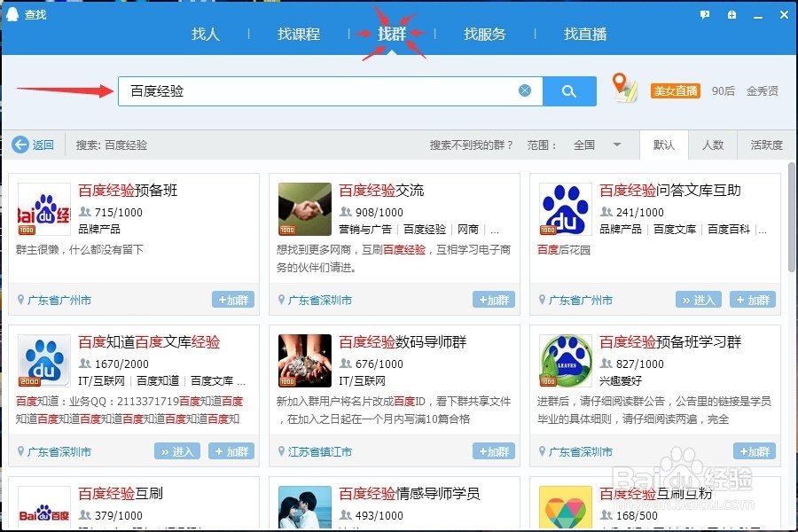Switch to 找服务 tab
Viewport: 798px width, 532px height.
(484, 34)
